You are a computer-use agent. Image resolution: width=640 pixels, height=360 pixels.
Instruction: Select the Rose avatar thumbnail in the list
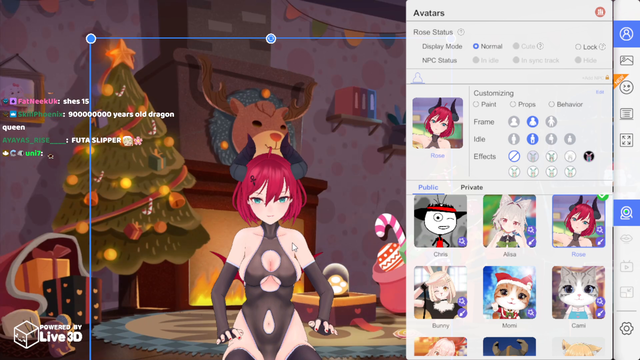578,221
